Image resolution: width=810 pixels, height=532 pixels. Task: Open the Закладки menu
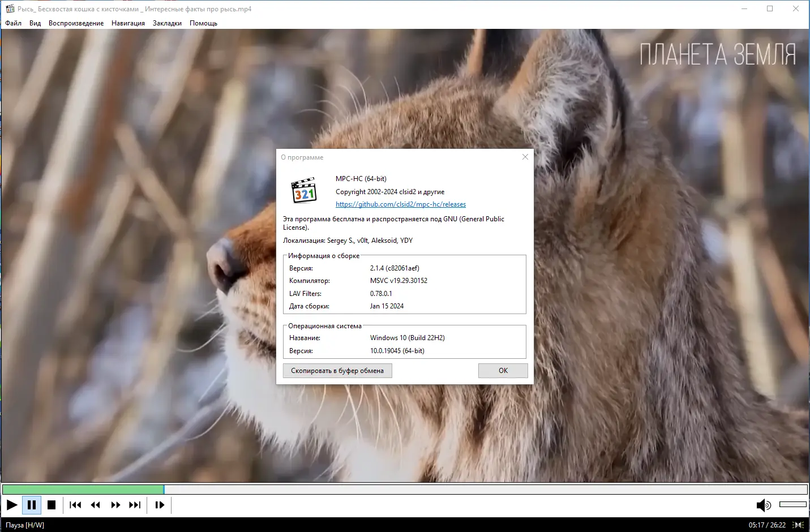point(166,23)
